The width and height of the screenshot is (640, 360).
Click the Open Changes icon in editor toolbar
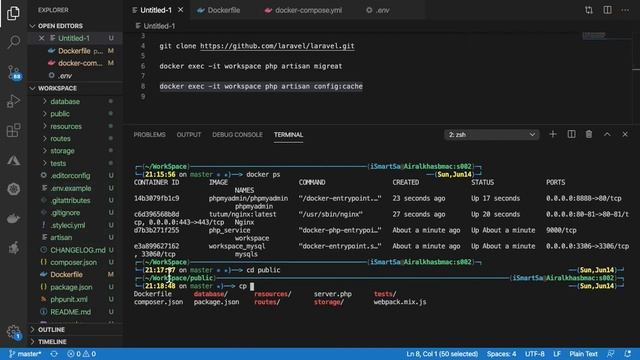click(x=589, y=10)
